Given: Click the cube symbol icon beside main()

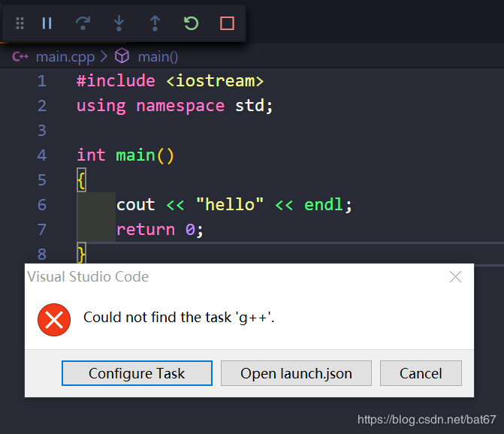Looking at the screenshot, I should pyautogui.click(x=122, y=56).
